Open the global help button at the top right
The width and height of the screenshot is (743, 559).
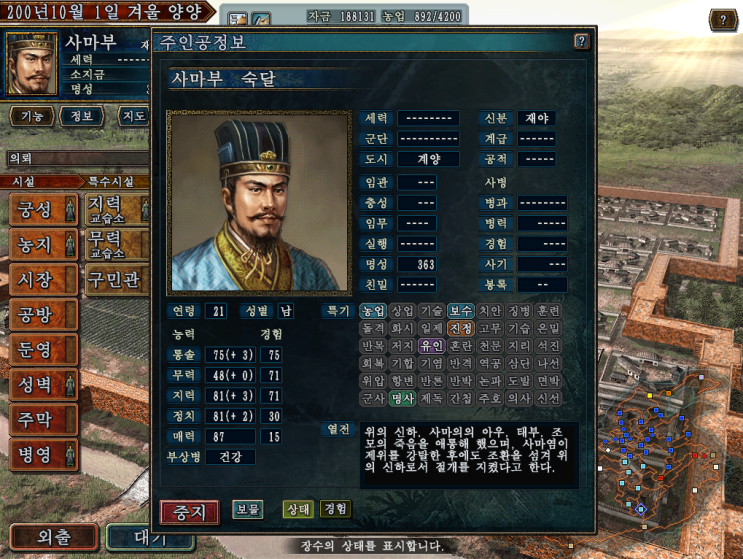coord(723,20)
